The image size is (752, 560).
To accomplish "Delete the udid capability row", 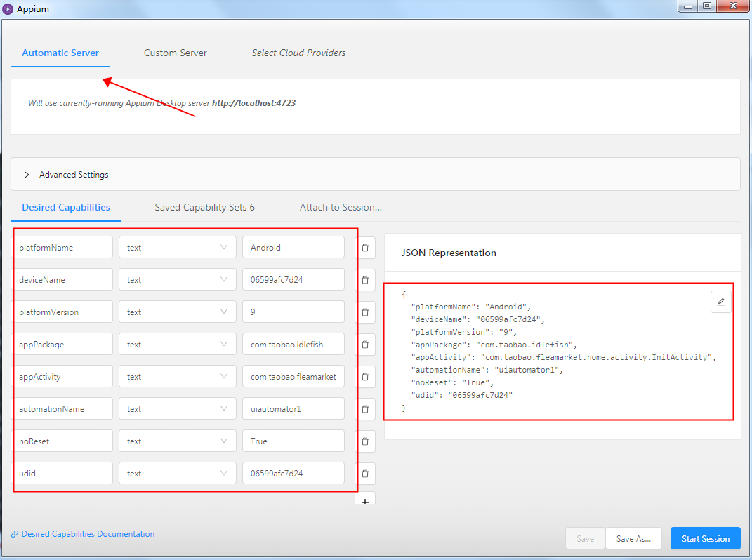I will tap(365, 473).
